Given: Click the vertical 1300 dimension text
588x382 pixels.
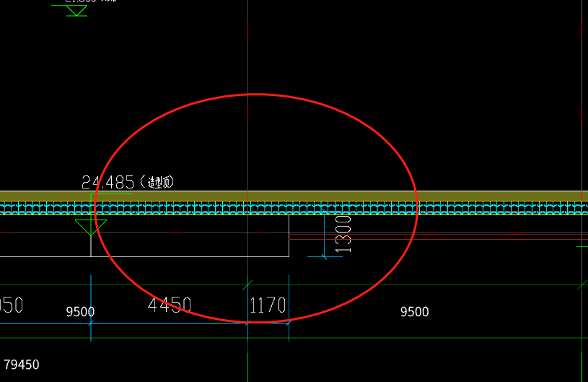Looking at the screenshot, I should coord(343,234).
